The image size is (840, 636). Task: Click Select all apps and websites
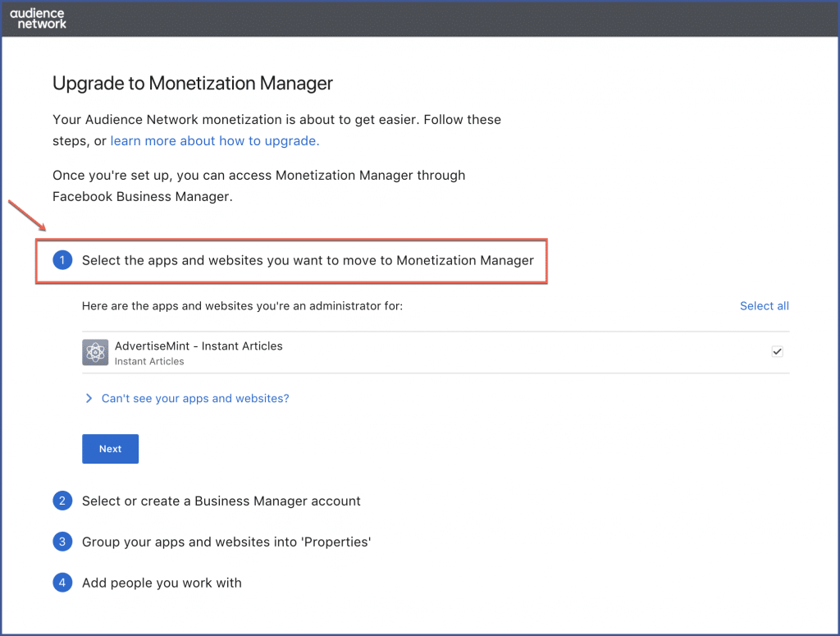(764, 306)
